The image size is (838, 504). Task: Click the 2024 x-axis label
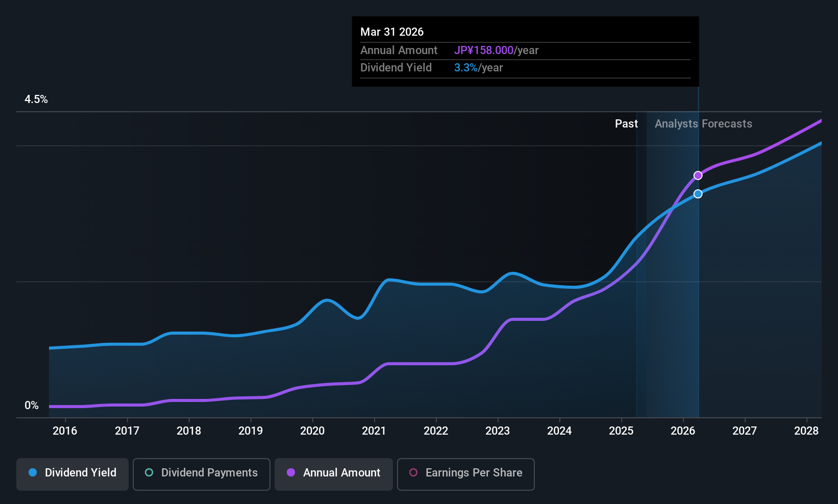(x=559, y=431)
